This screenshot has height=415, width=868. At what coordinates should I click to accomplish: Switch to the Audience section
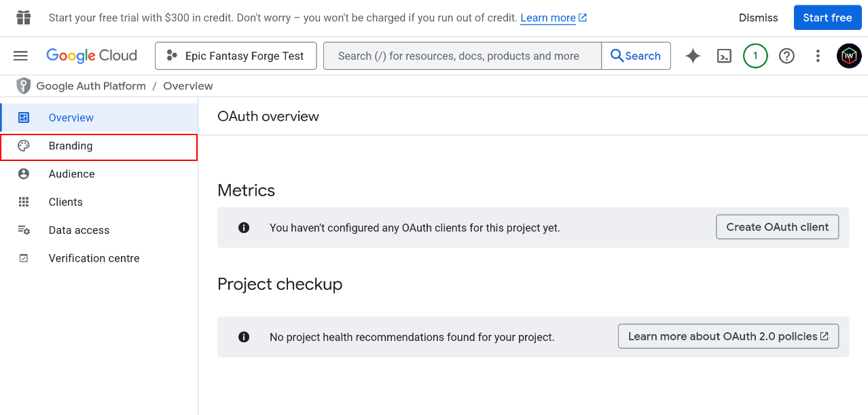click(71, 174)
